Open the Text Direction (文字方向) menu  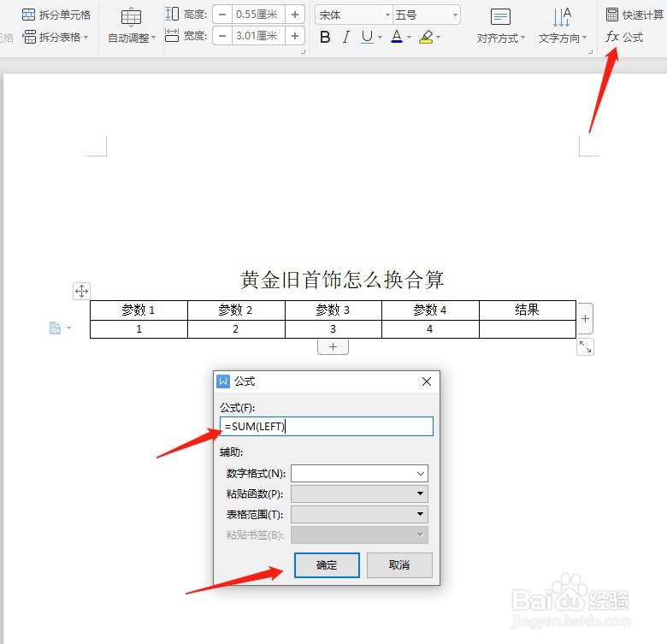pyautogui.click(x=563, y=27)
